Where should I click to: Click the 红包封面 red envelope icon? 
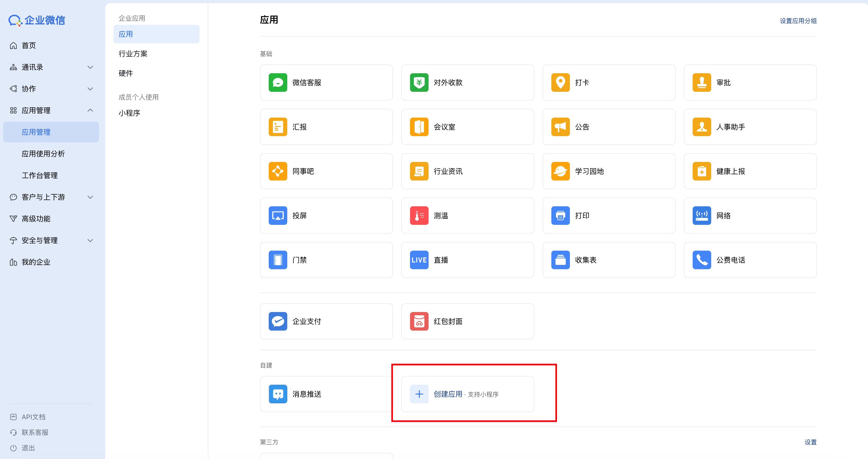(419, 321)
